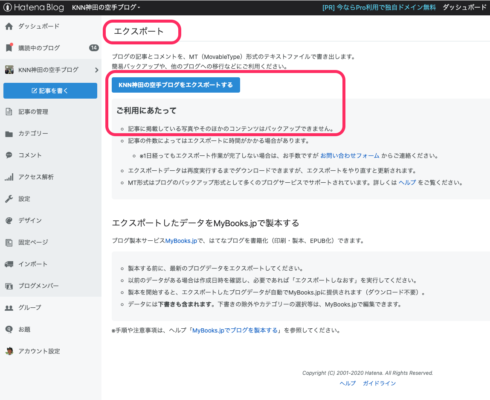Click the document icon beside 記事の管理
490x400 pixels.
pos(9,112)
